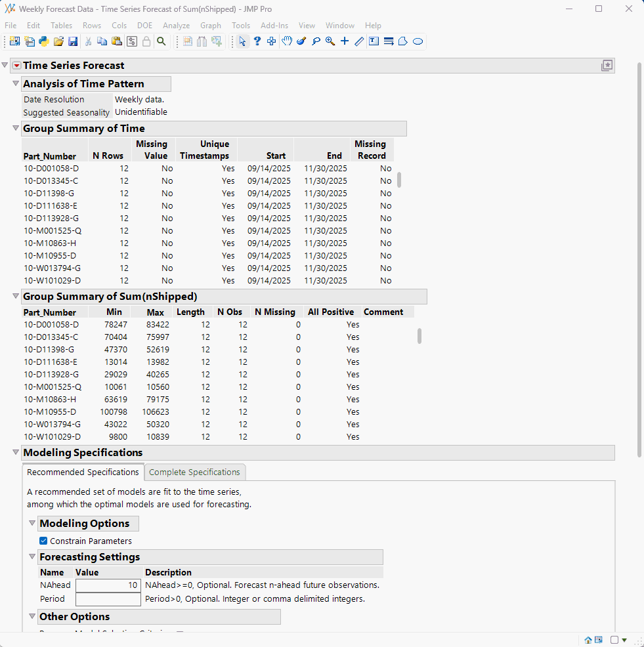This screenshot has height=647, width=644.
Task: Click the Save icon in toolbar
Action: 73,41
